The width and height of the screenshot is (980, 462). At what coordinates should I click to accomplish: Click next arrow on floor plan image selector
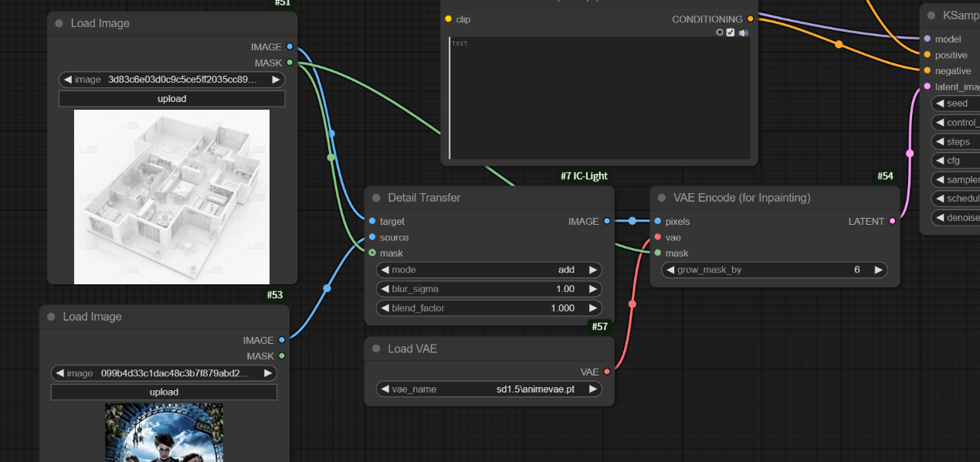[276, 80]
